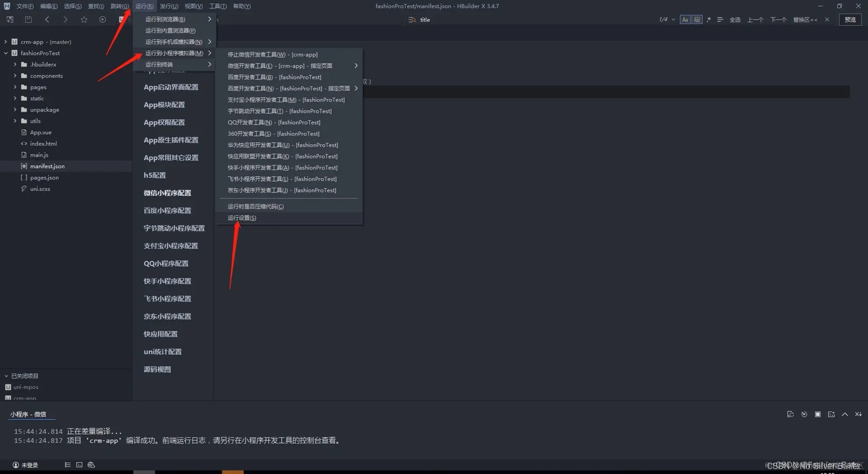868x474 pixels.
Task: Click 下一个 to find next match
Action: pyautogui.click(x=778, y=19)
